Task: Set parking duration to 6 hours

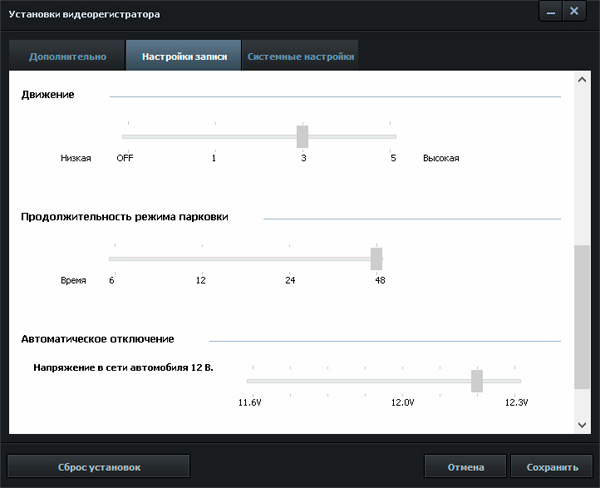Action: pos(112,259)
